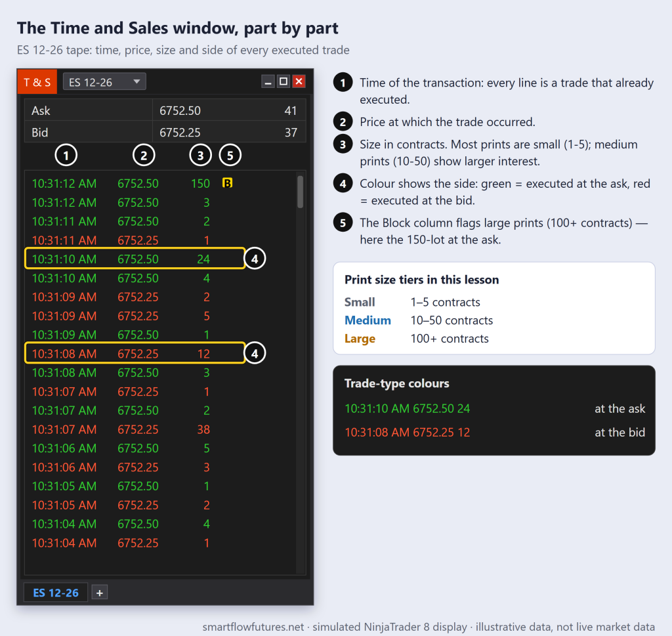Click the Ask row label

pos(41,110)
